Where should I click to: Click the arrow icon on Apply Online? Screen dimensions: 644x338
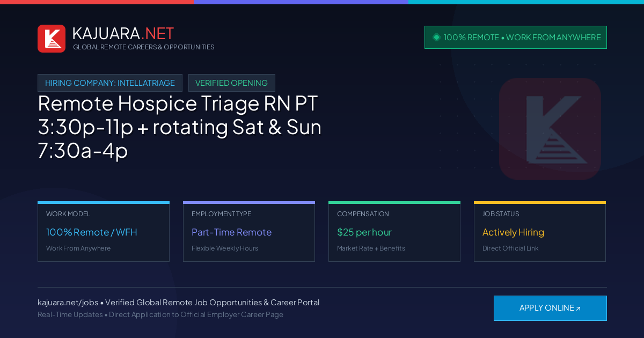click(578, 308)
